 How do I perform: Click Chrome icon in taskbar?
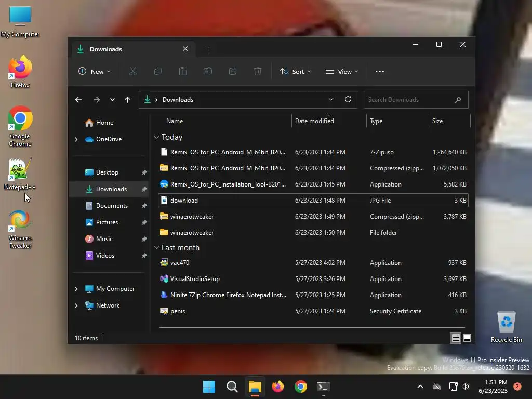click(x=301, y=387)
